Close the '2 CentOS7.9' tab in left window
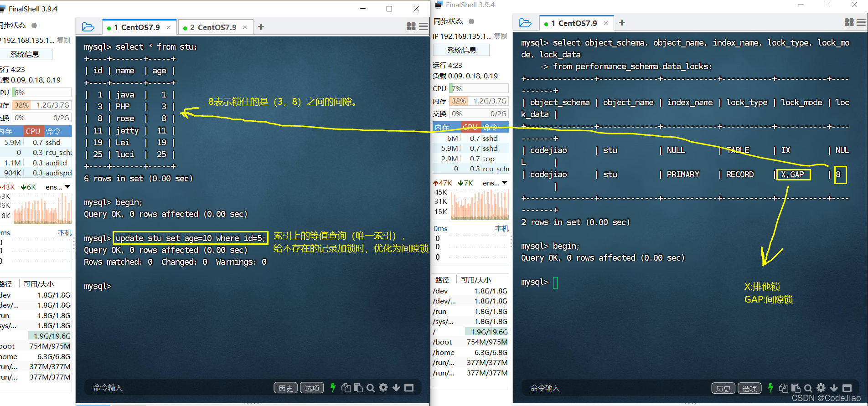This screenshot has height=406, width=868. [x=245, y=27]
